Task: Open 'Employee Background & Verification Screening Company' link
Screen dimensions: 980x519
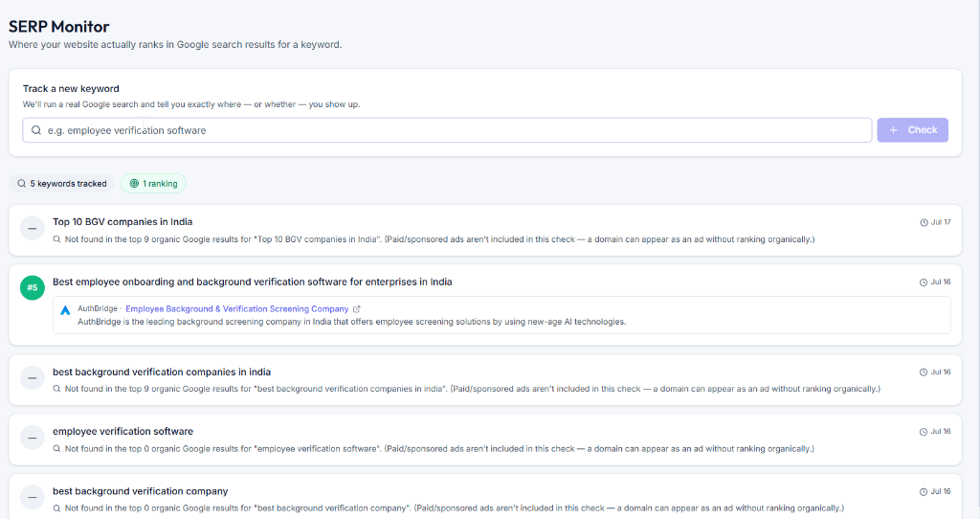Action: 237,309
